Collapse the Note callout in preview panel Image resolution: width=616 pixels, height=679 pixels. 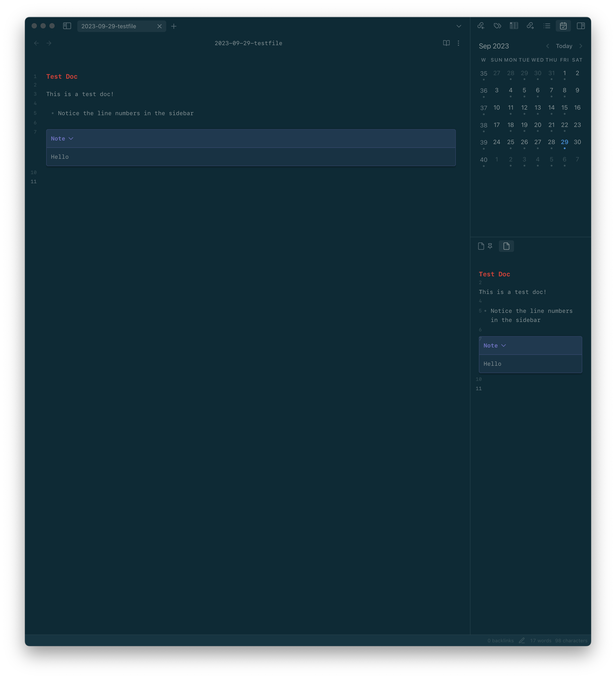[x=504, y=345]
